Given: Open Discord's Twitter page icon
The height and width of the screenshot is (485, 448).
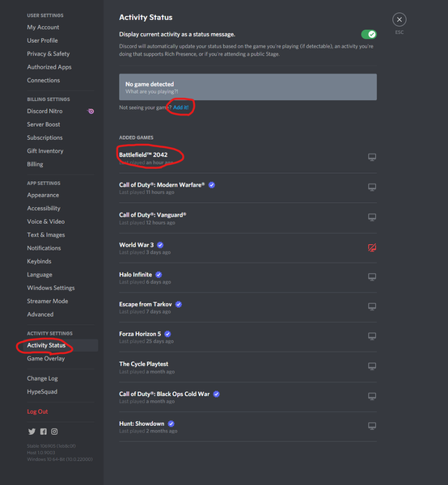Looking at the screenshot, I should click(32, 432).
